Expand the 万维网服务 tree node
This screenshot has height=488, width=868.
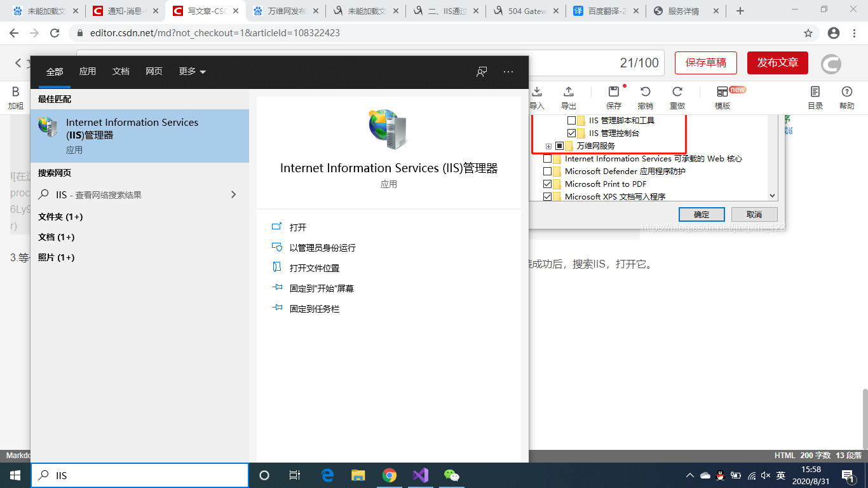pos(548,146)
